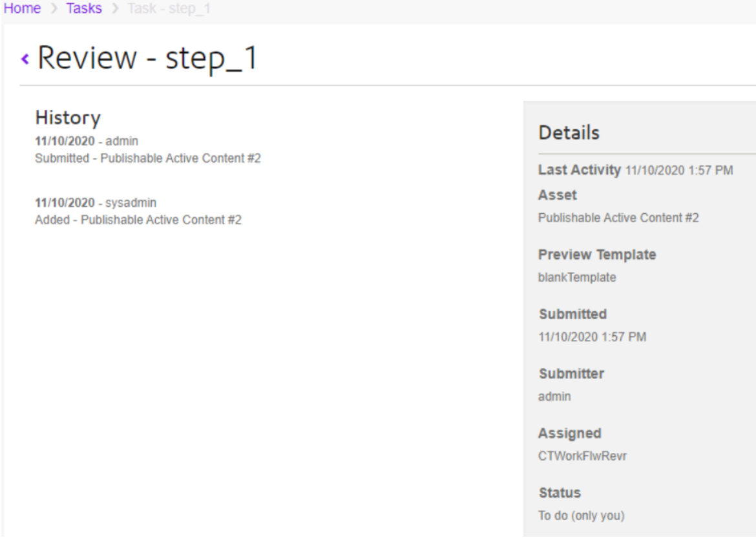Screen dimensions: 756x553
Task: Click the Submitter value admin
Action: 554,397
